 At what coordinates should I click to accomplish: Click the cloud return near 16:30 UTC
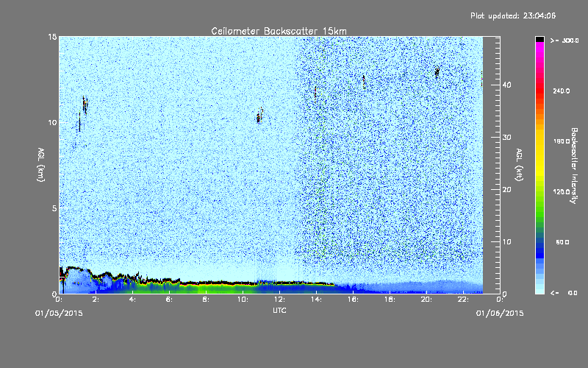(x=364, y=82)
